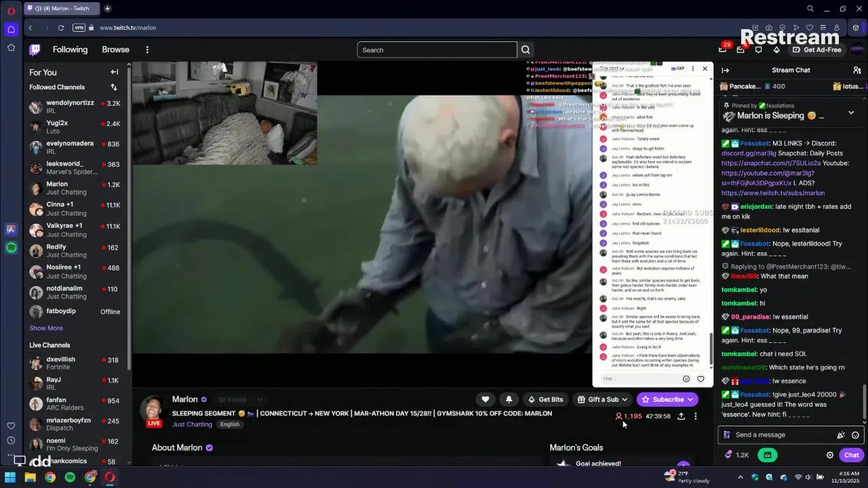Expand the Subscribe dropdown button
This screenshot has height=488, width=868.
690,400
